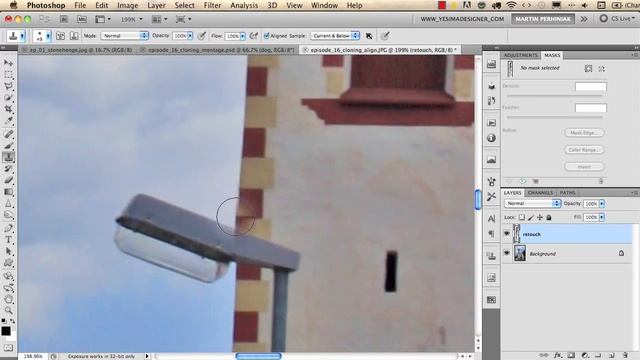
Task: Select the Crop tool
Action: click(8, 109)
